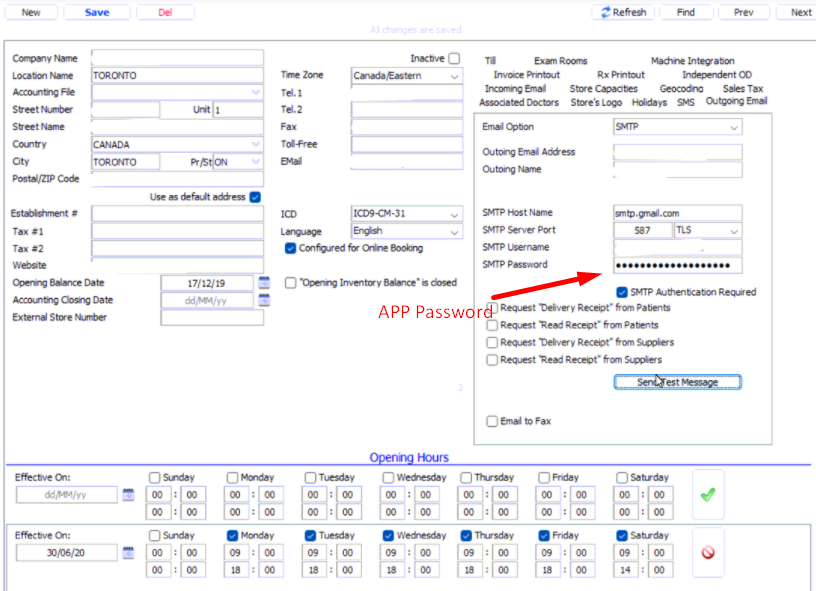Uncheck Saturday in the 30/06/20 hours row
816x591 pixels.
(622, 535)
